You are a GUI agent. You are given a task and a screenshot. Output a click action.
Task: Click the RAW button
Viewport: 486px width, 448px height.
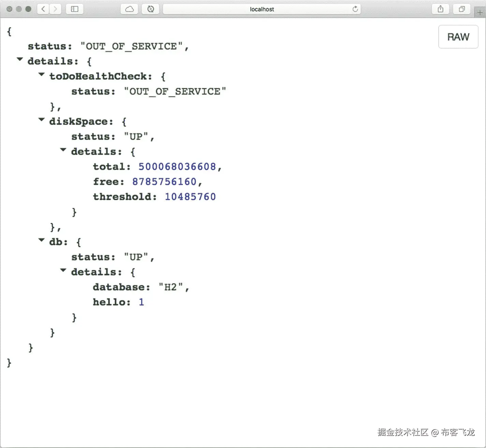(x=458, y=37)
